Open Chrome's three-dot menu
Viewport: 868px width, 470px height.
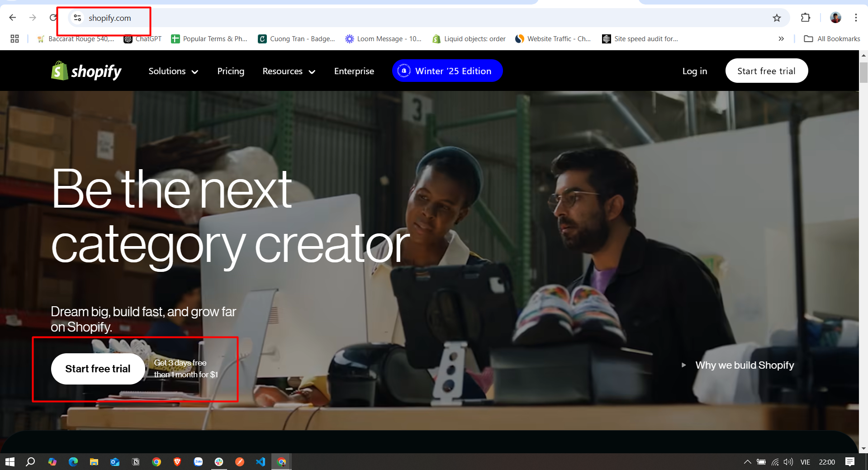[x=856, y=18]
